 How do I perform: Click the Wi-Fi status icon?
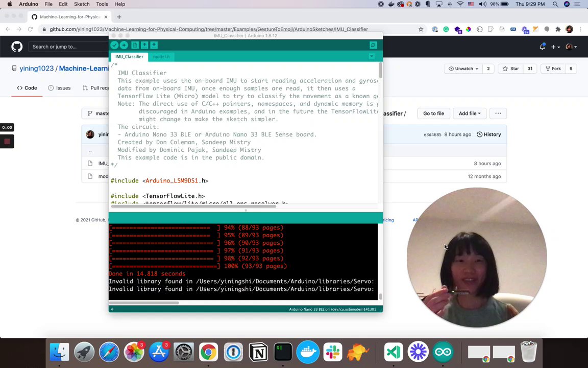pos(460,4)
